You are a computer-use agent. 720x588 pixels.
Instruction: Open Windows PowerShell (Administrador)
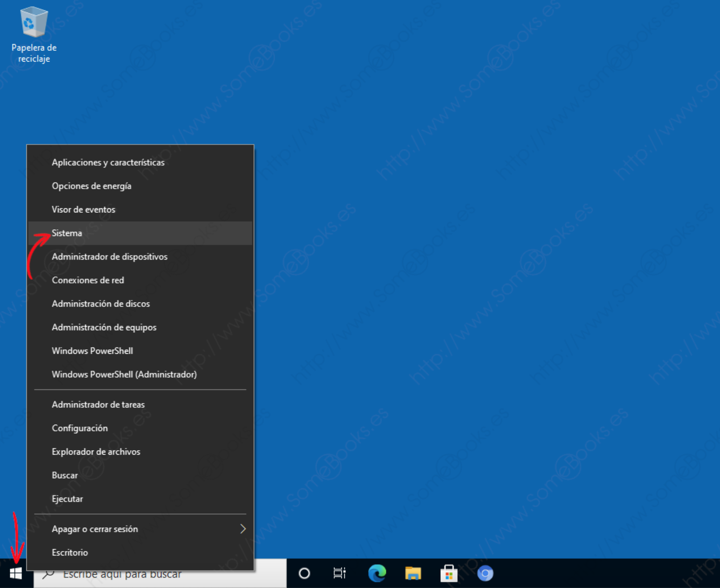[x=124, y=375]
